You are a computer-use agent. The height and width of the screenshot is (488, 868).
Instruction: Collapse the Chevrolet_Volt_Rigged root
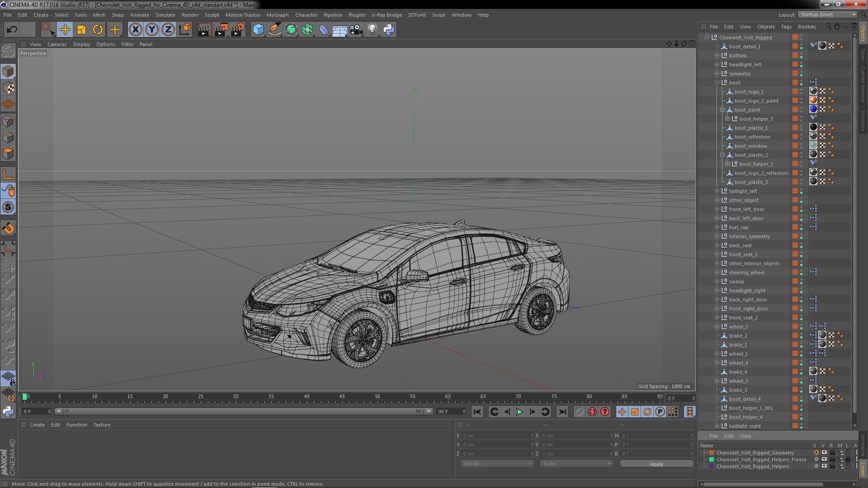707,38
